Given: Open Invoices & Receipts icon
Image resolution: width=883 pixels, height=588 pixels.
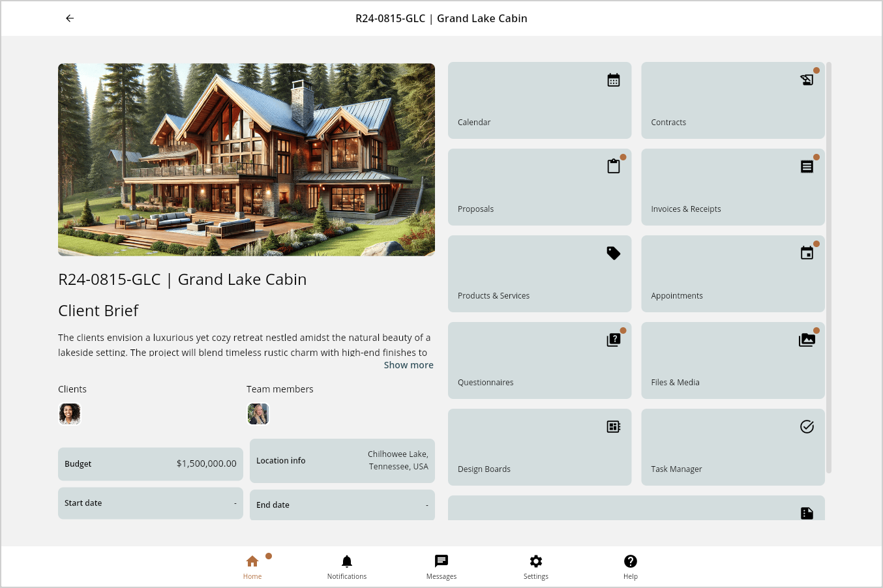Looking at the screenshot, I should [807, 167].
